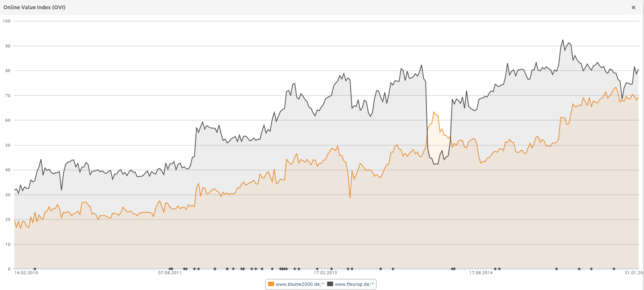Click the 50 y-axis label
644x290 pixels.
8,145
